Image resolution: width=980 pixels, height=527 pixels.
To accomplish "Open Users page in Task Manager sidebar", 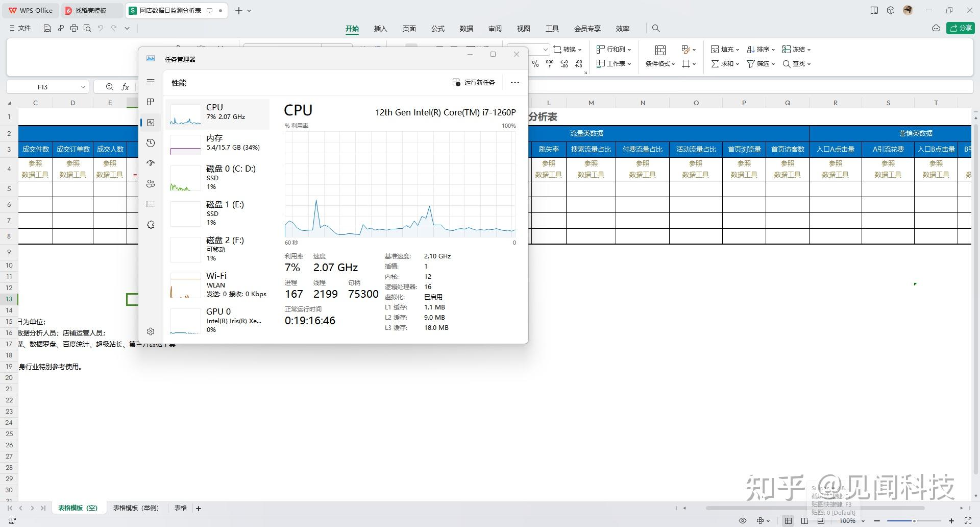I will [x=150, y=184].
